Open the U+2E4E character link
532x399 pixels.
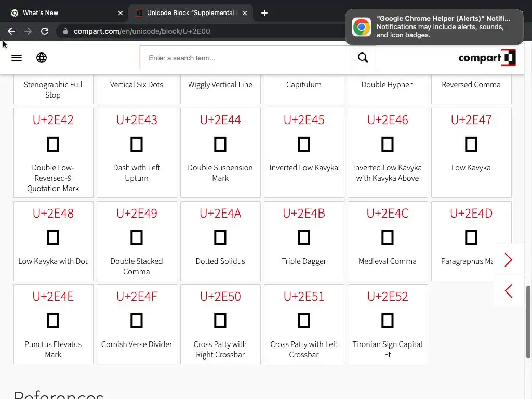coord(53,297)
